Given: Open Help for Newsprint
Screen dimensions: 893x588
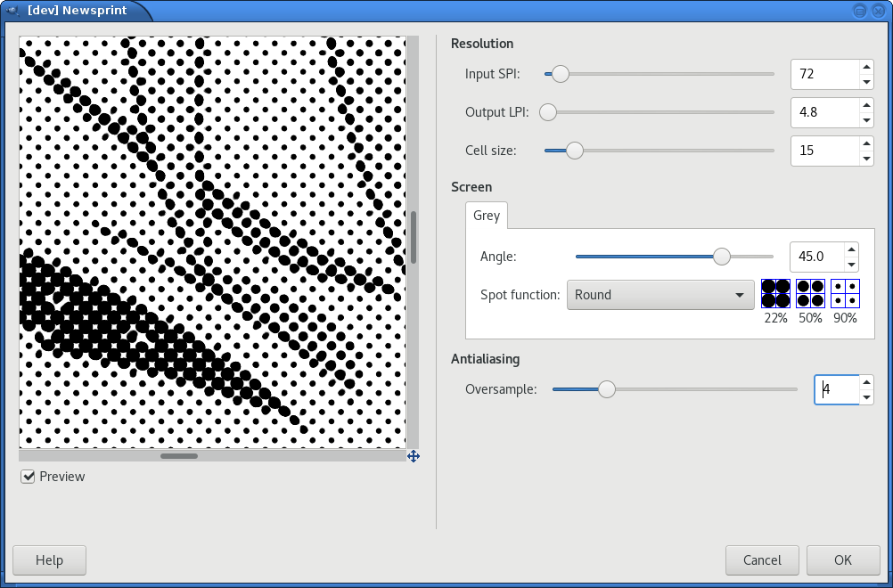Looking at the screenshot, I should pyautogui.click(x=49, y=560).
